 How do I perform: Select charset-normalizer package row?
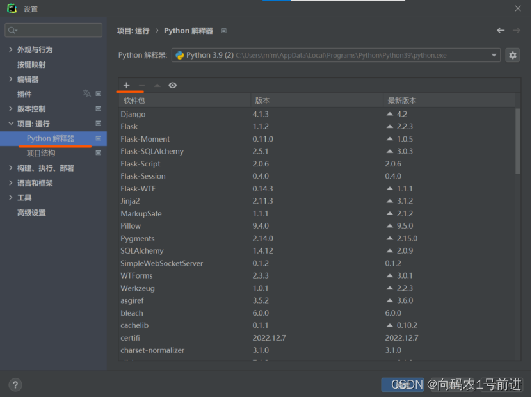317,350
